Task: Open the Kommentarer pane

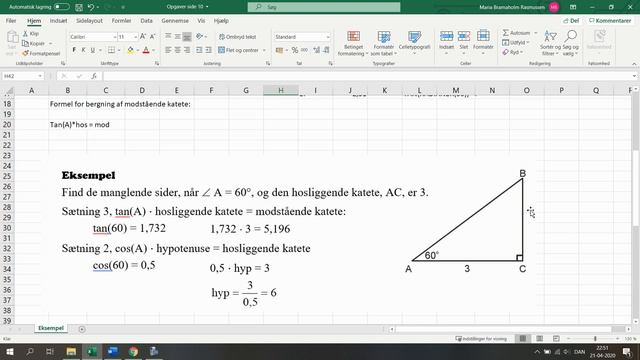Action: (x=610, y=21)
